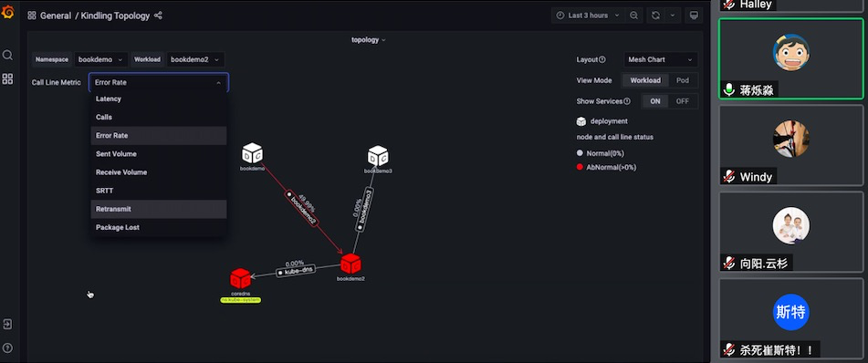The width and height of the screenshot is (868, 363).
Task: Click the Grafana logo icon
Action: coord(7,12)
